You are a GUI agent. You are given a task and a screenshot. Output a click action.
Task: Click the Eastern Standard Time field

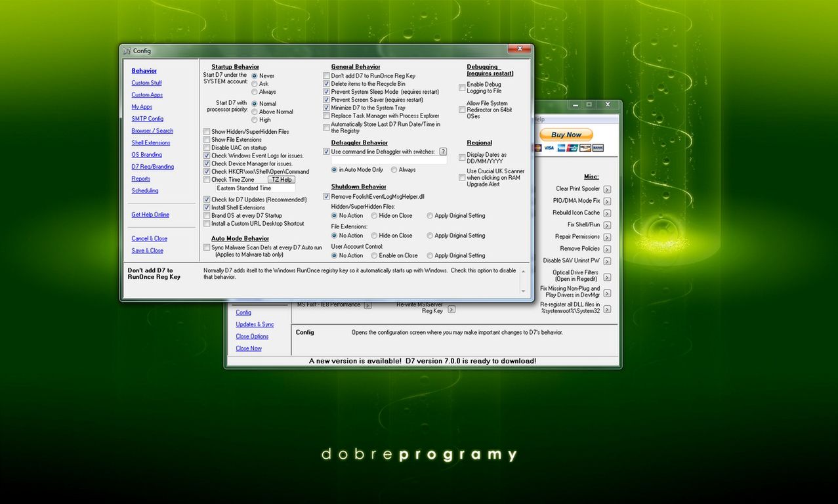point(255,188)
